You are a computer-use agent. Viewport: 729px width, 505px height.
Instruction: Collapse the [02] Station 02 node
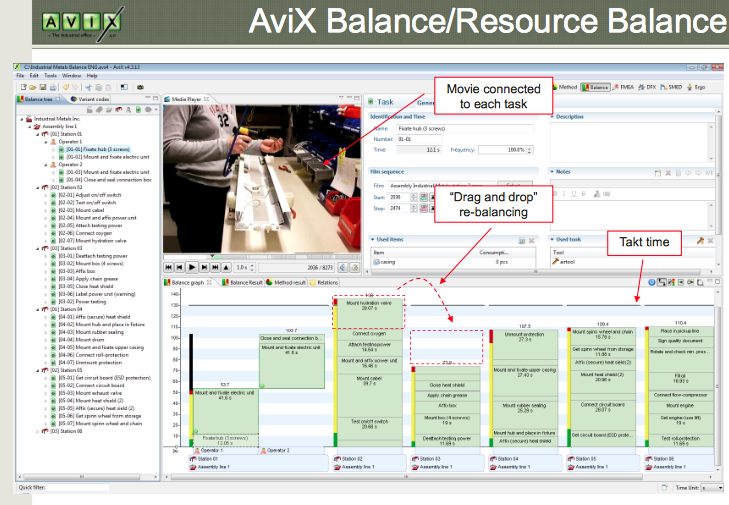[x=38, y=187]
